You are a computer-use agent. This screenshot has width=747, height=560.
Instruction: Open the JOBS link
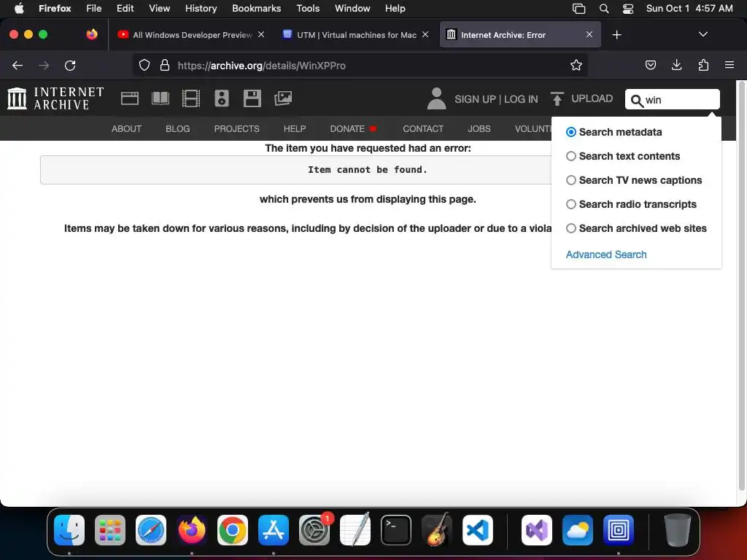479,128
